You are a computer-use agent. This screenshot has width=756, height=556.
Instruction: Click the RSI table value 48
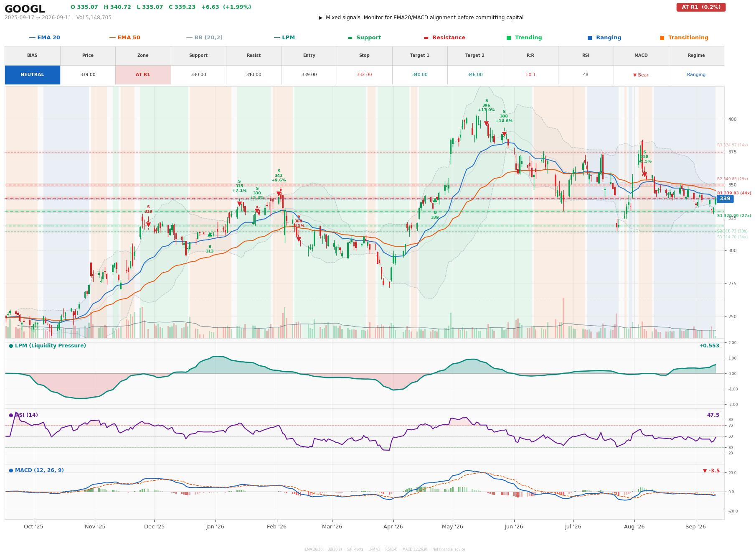coord(586,75)
